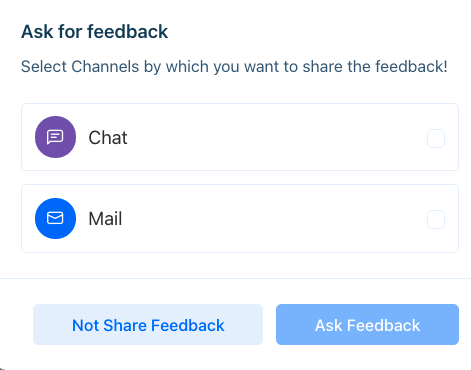Choose Chat as the feedback channel

coord(436,138)
